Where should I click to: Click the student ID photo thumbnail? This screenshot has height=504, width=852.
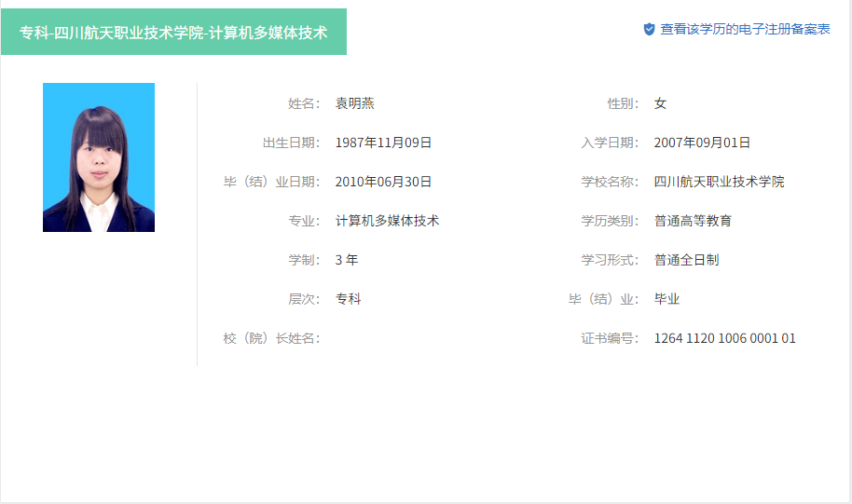pyautogui.click(x=99, y=157)
